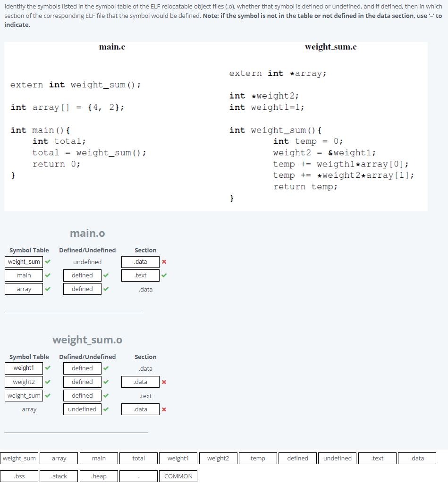Click the weight1 symbol drop box in weight_sum.o
Image resolution: width=448 pixels, height=484 pixels.
pyautogui.click(x=24, y=368)
